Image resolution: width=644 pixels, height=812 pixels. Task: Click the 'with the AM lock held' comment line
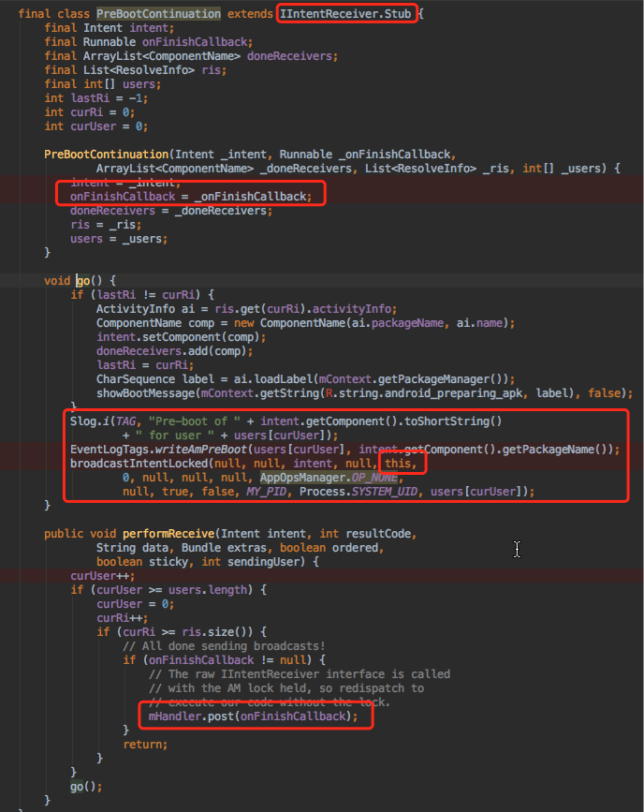point(286,687)
